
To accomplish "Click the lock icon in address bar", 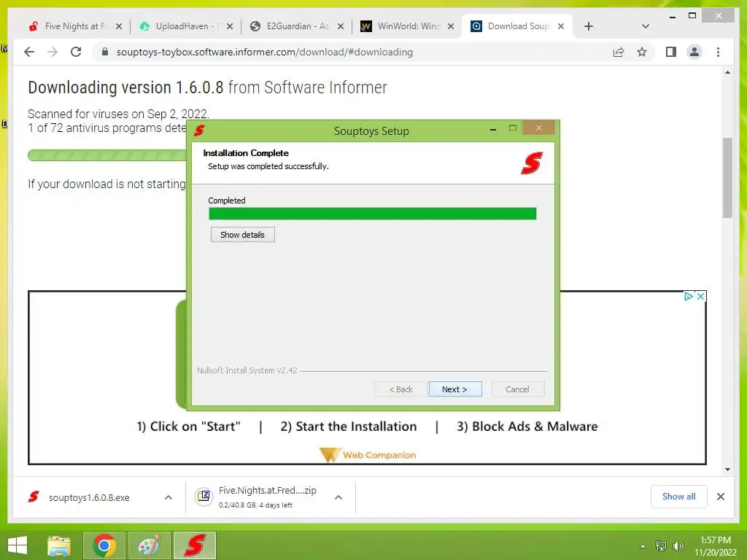I will (105, 52).
